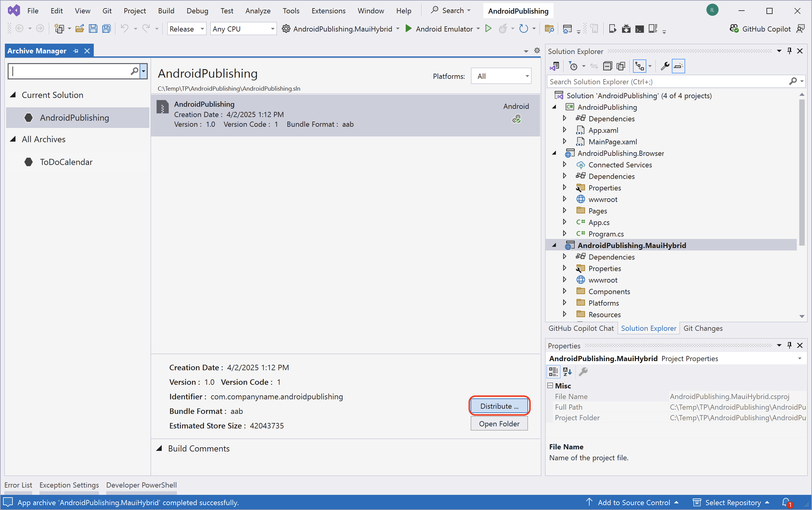This screenshot has width=812, height=510.
Task: Click the Alphabetical sort icon in Properties
Action: click(x=567, y=371)
